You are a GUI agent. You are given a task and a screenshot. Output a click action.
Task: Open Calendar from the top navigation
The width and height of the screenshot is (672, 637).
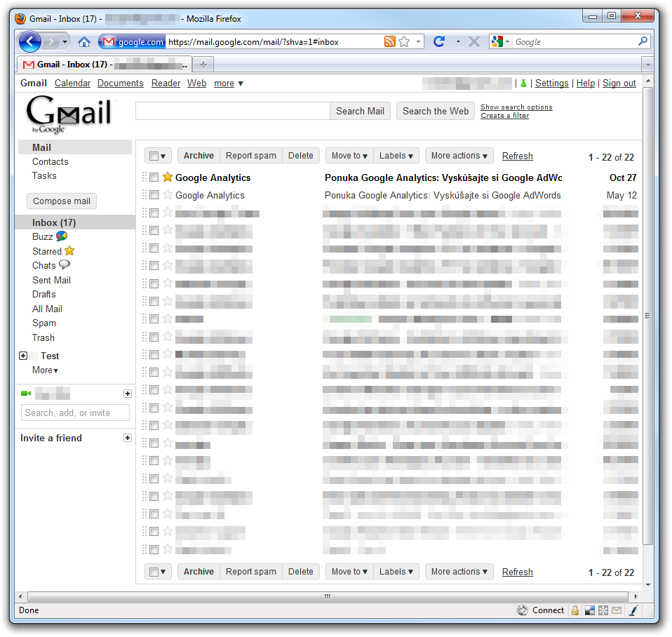click(72, 83)
